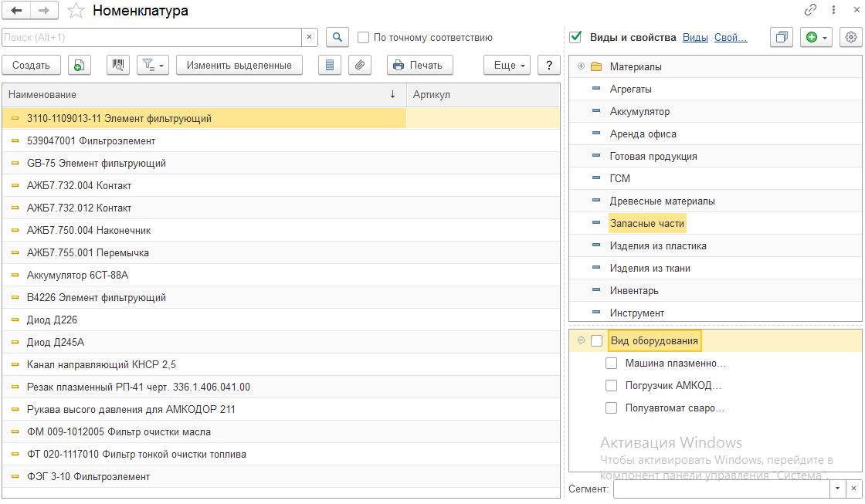
Task: Open the Еще dropdown menu
Action: pos(507,66)
